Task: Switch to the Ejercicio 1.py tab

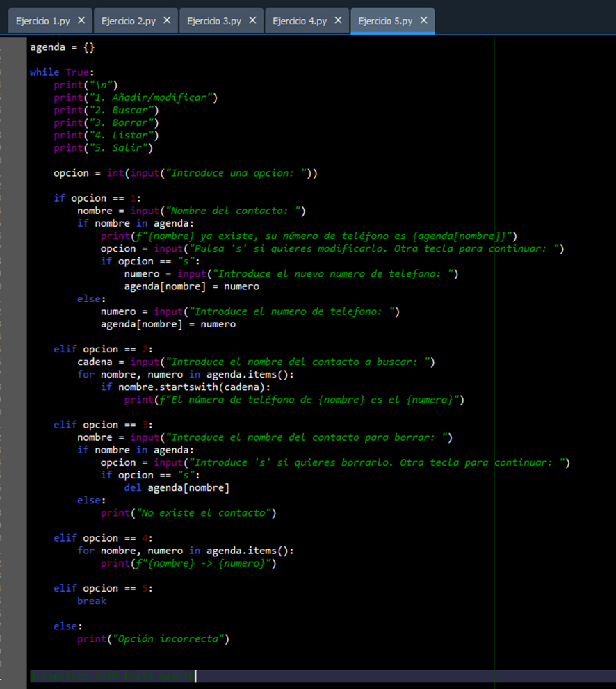Action: pyautogui.click(x=43, y=21)
